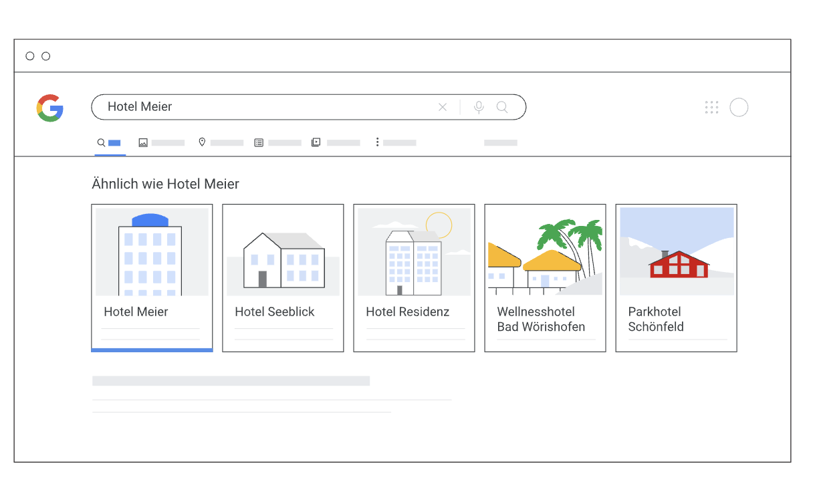
Task: Open the account profile circle menu
Action: pyautogui.click(x=739, y=107)
